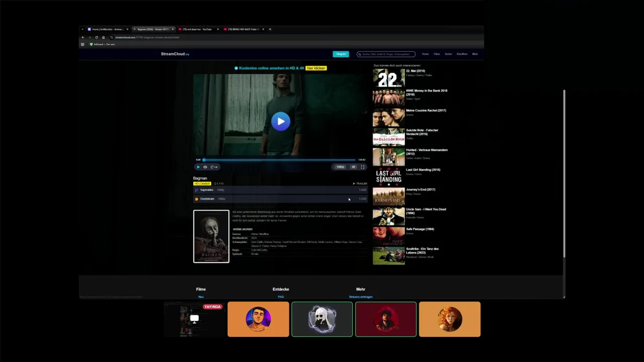The image size is (644, 362).
Task: Click the large blue play button on the video
Action: coord(280,121)
